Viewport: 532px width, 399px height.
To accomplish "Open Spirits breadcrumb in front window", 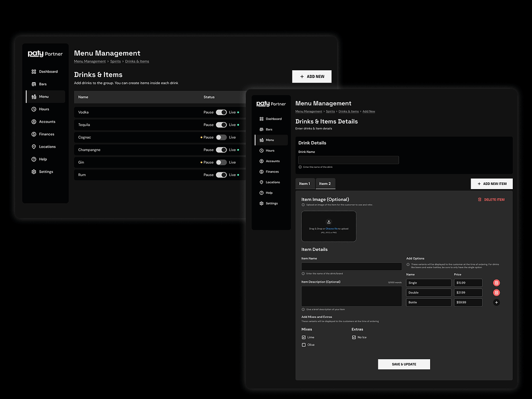I will coord(330,111).
